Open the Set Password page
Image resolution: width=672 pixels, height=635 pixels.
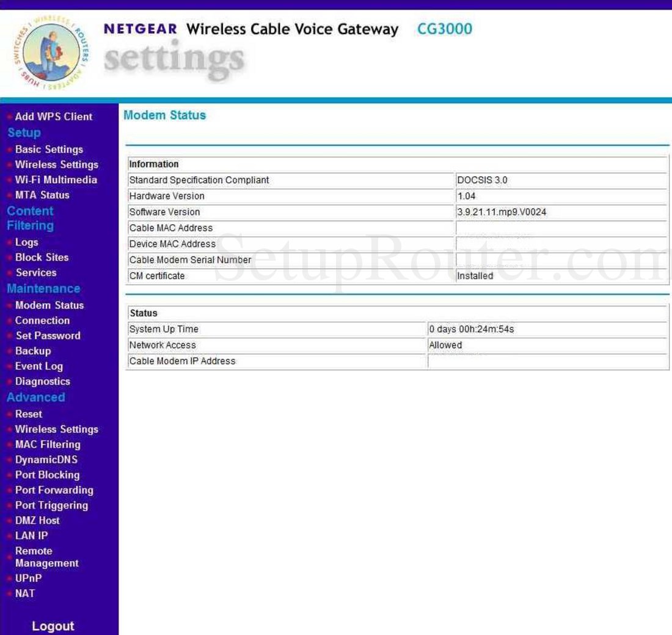coord(48,335)
